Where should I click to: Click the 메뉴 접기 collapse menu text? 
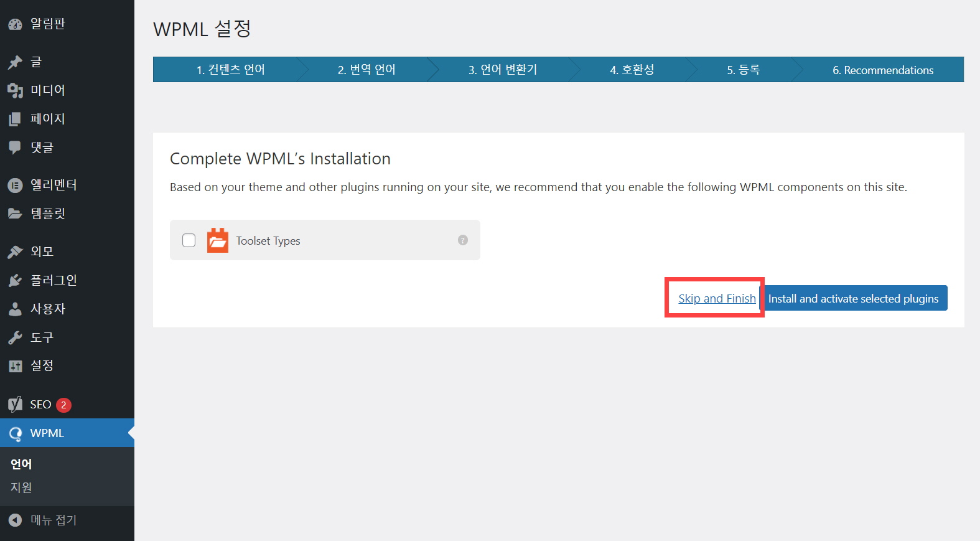54,520
